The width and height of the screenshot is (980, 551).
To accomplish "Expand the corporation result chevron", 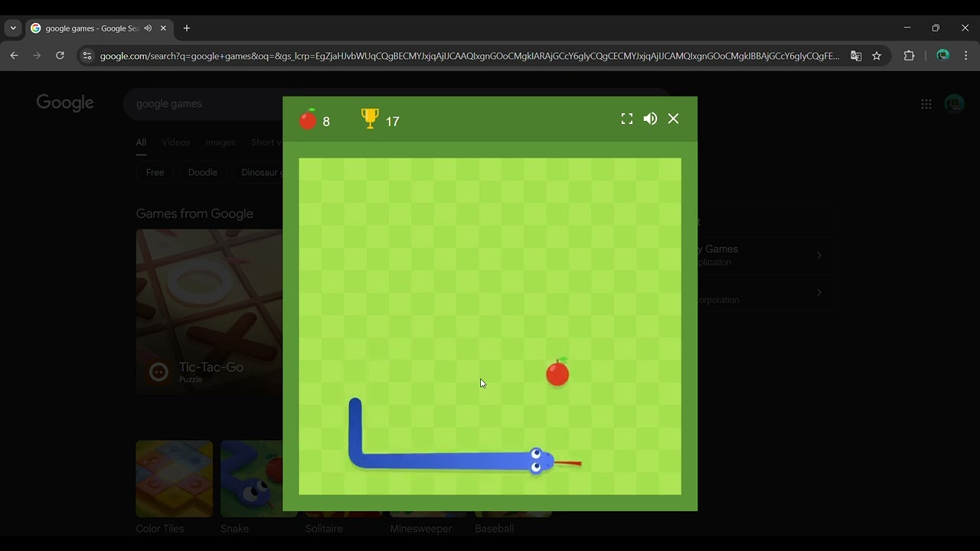I will point(818,292).
